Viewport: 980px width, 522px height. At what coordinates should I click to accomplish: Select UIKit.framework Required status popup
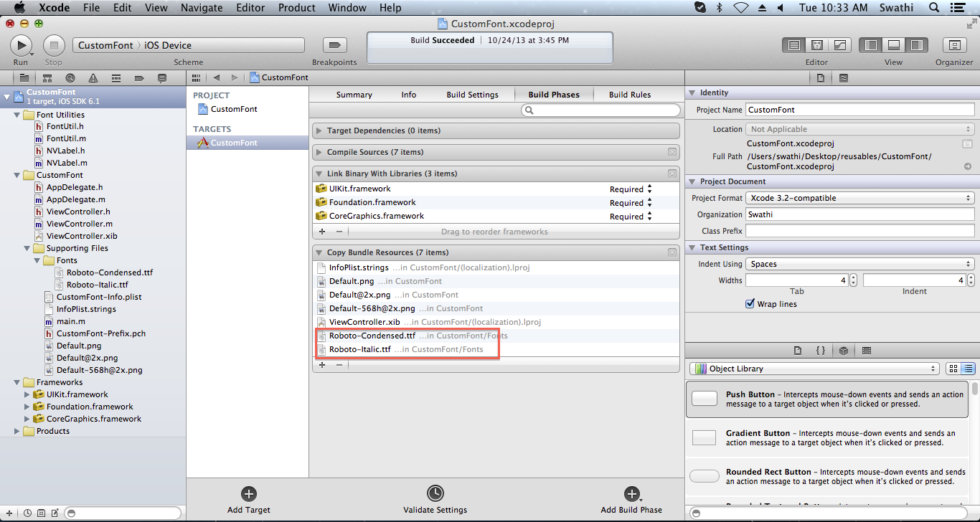tap(631, 189)
